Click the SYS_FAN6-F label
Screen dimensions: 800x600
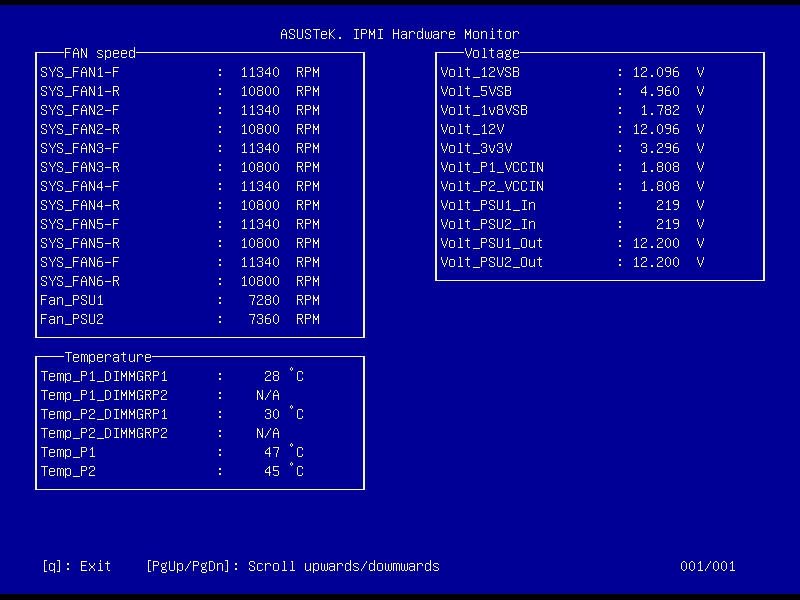(80, 262)
